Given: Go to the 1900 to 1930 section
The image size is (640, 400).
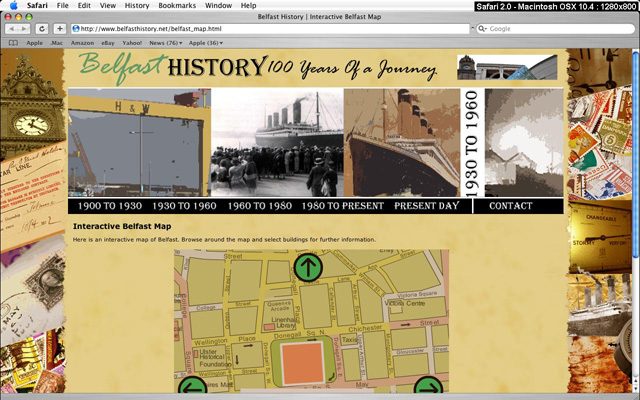Looking at the screenshot, I should [110, 206].
